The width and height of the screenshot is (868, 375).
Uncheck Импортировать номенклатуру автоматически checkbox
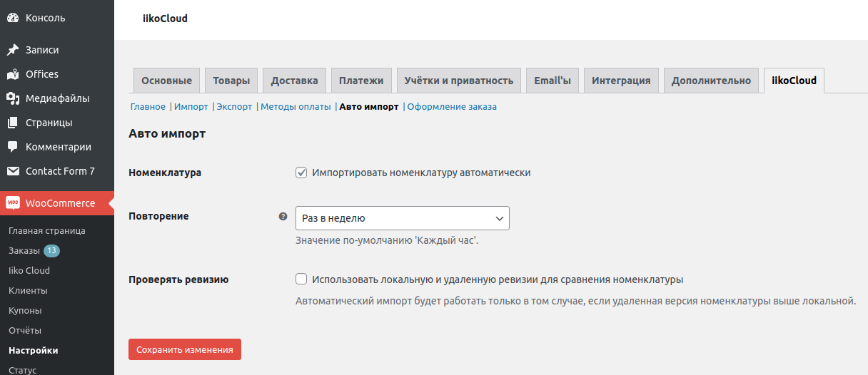[301, 173]
